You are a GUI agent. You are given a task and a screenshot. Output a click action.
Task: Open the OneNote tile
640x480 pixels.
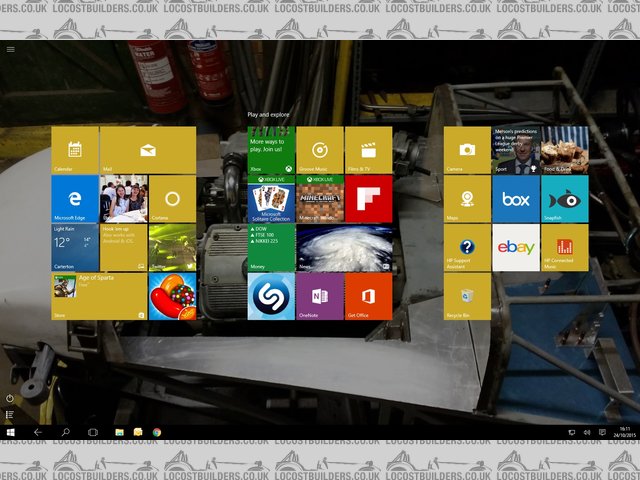(320, 296)
